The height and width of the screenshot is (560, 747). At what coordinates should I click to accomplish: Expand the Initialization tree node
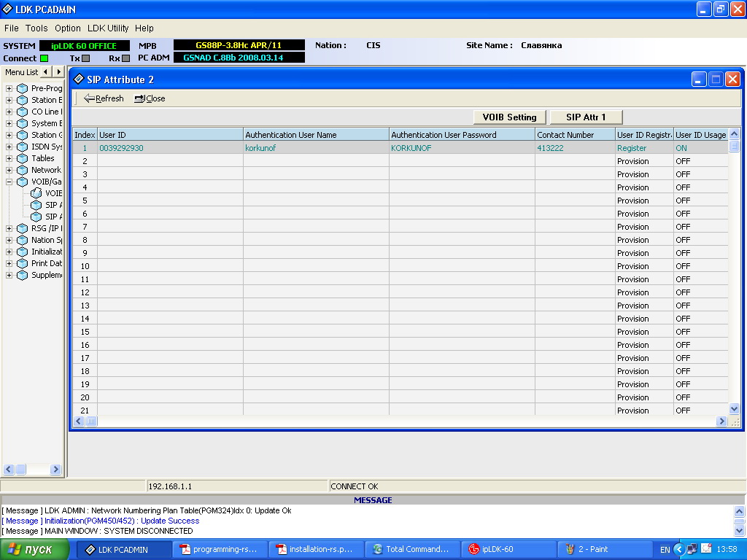tap(9, 252)
